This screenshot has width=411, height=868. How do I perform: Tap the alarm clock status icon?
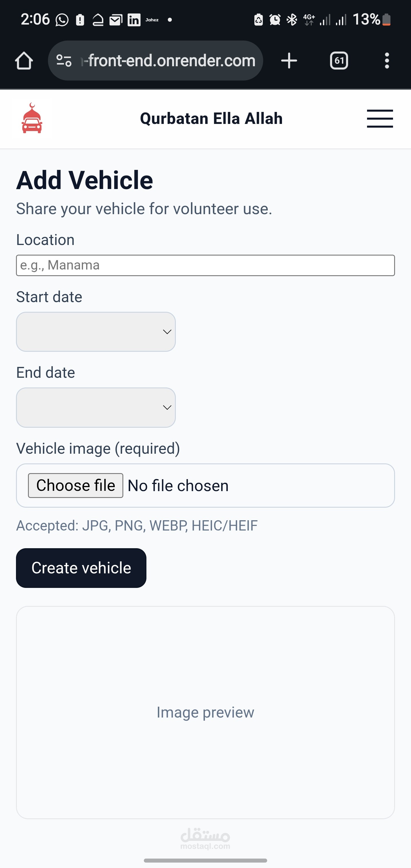coord(275,20)
